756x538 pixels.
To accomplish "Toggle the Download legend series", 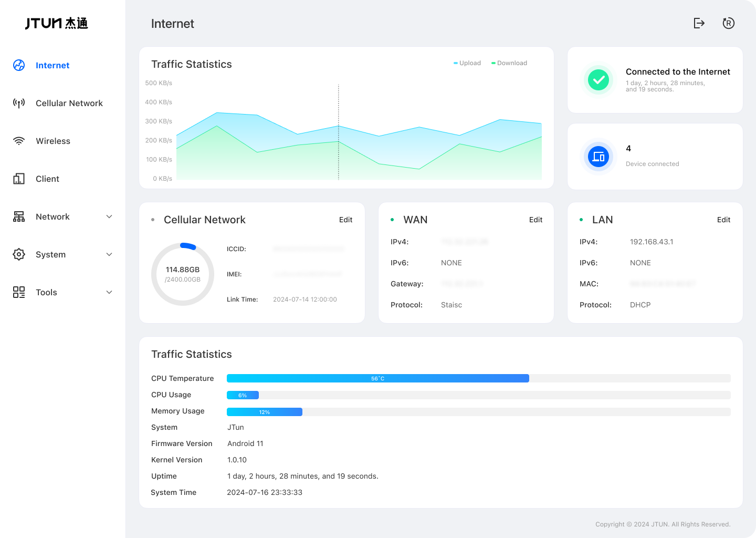I will tap(509, 63).
